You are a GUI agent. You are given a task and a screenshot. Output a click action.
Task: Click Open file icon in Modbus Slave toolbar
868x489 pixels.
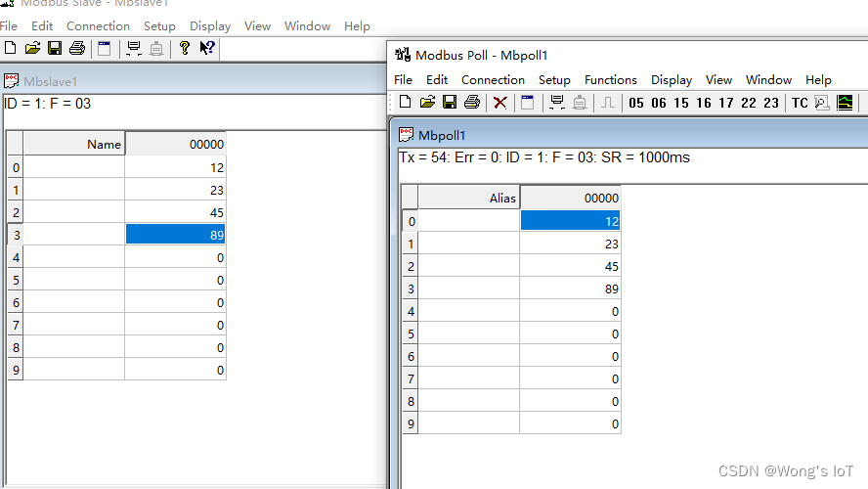click(32, 48)
